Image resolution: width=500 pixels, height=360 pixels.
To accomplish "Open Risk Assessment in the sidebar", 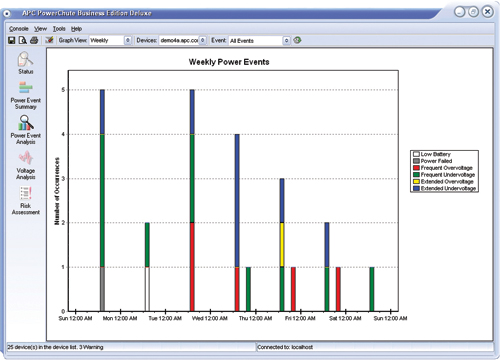I will (26, 201).
